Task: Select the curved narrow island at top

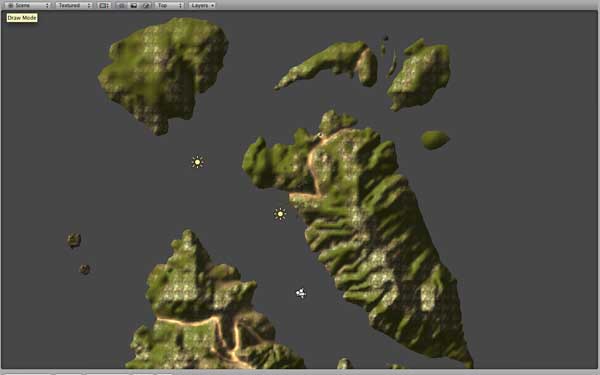Action: tap(327, 63)
